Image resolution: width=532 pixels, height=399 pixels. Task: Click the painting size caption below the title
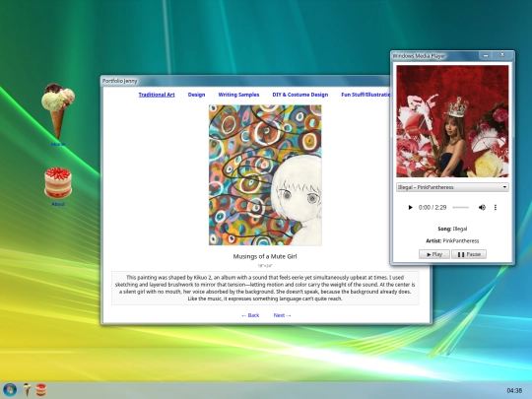(265, 266)
